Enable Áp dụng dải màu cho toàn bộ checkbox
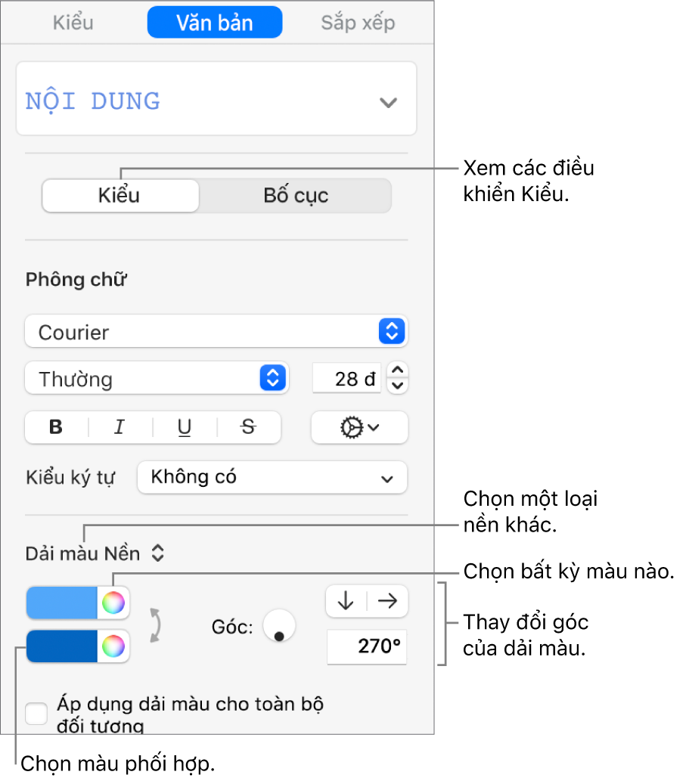The image size is (686, 784). click(x=36, y=714)
